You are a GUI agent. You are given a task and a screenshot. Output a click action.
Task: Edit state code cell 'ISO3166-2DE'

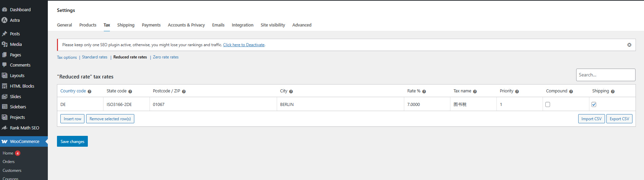(126, 104)
